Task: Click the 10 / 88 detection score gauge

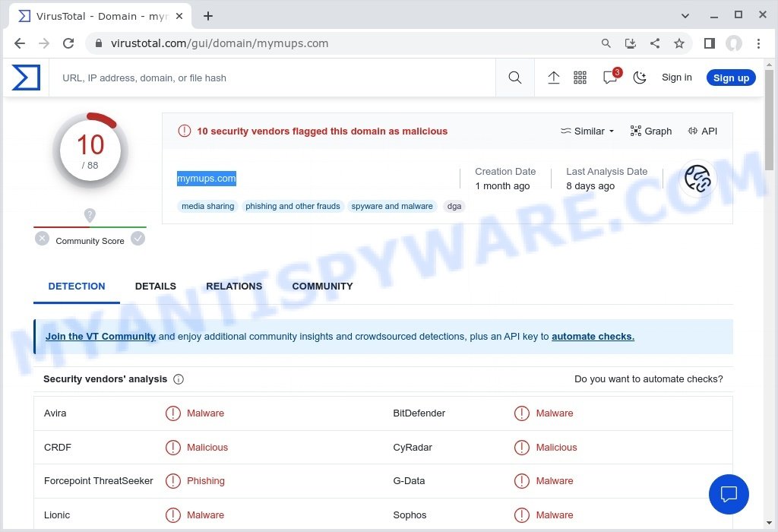Action: 90,150
